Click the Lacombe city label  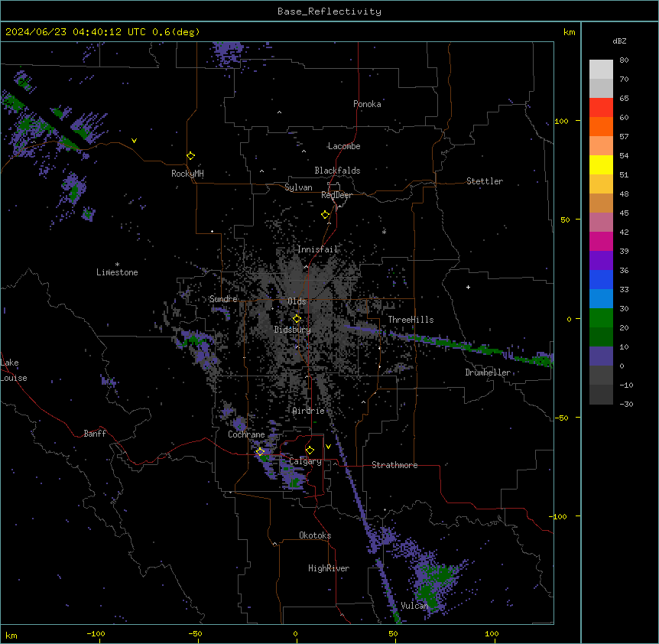pos(344,146)
